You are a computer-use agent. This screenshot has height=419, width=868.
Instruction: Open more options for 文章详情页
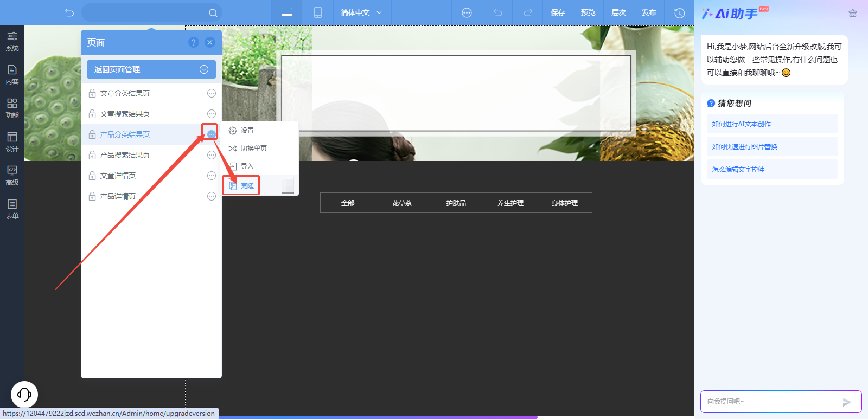click(x=212, y=176)
